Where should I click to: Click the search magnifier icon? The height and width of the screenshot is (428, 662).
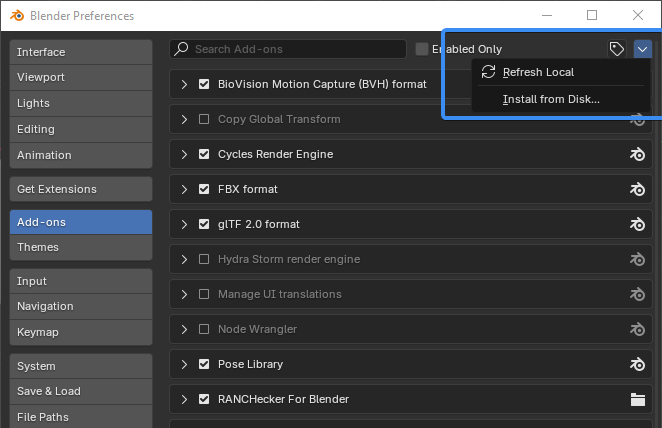[182, 49]
